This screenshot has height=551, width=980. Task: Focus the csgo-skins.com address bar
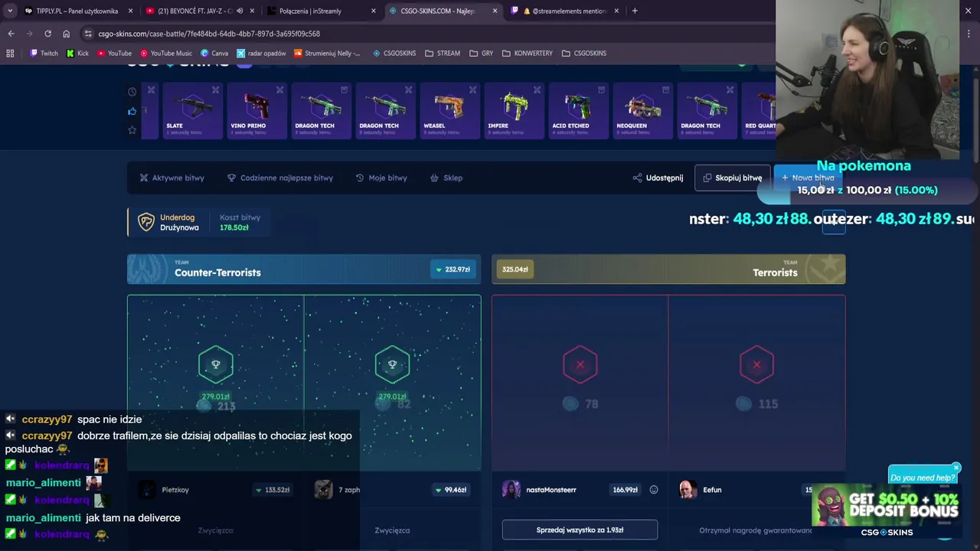click(429, 34)
